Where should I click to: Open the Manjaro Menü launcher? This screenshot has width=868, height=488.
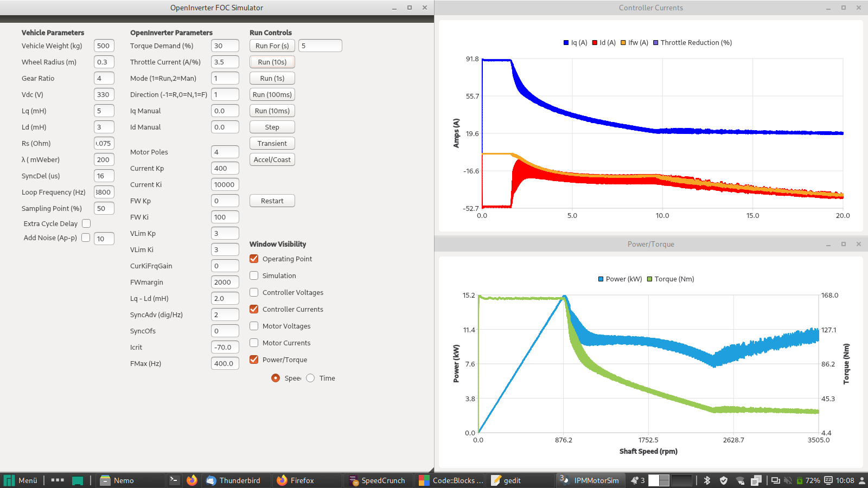[21, 480]
